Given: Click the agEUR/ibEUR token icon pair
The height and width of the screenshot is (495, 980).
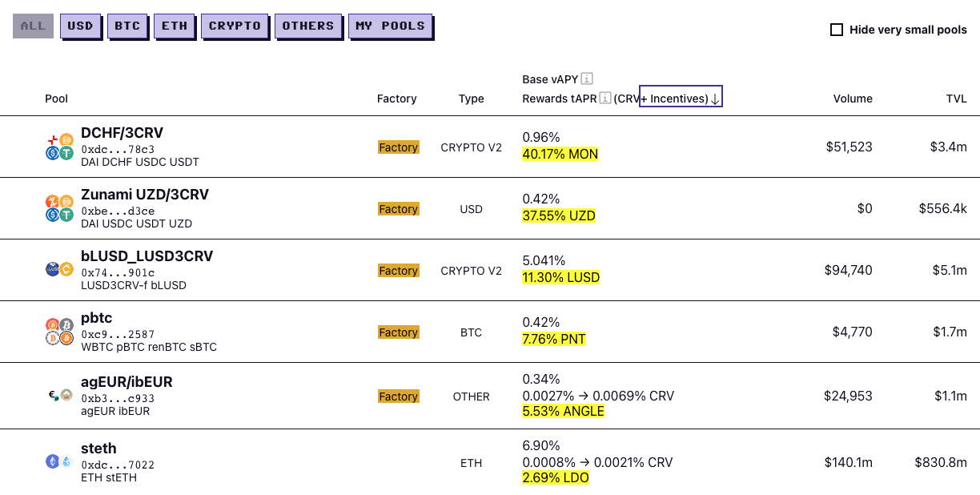Looking at the screenshot, I should click(x=59, y=394).
